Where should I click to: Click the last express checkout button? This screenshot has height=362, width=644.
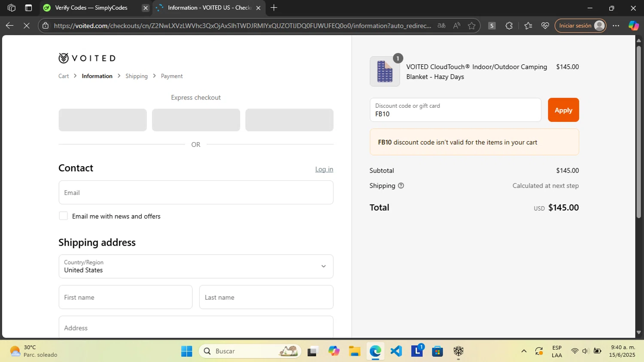(289, 120)
